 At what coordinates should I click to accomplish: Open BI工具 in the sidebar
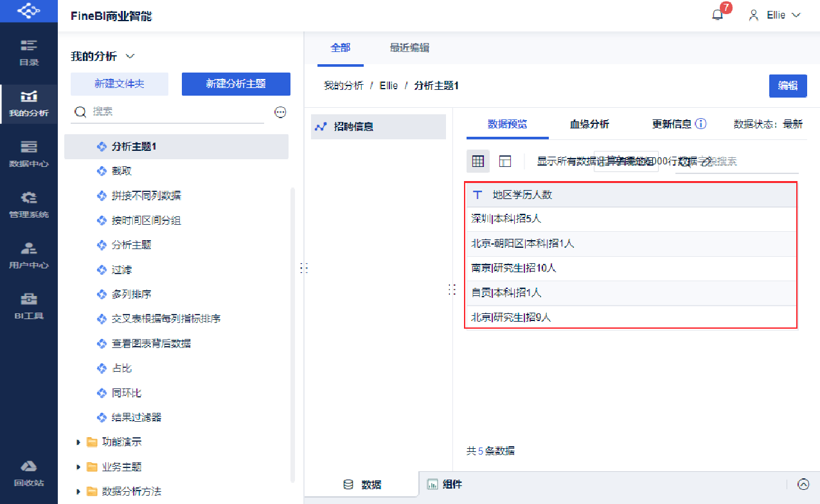click(29, 307)
